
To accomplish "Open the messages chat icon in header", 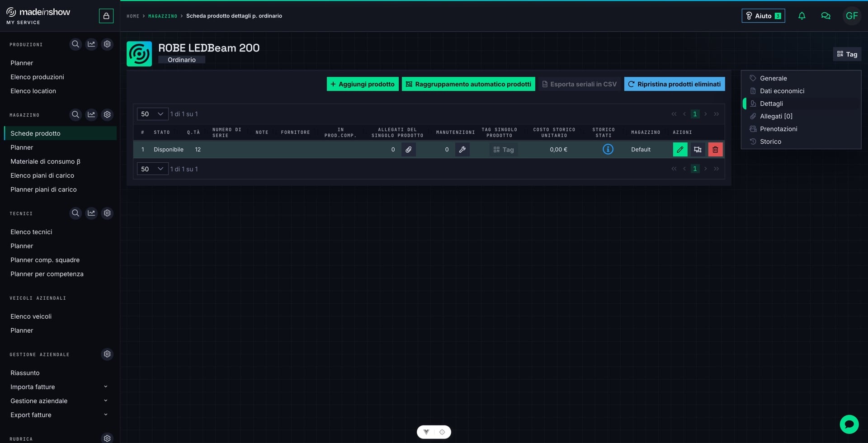I will (826, 16).
